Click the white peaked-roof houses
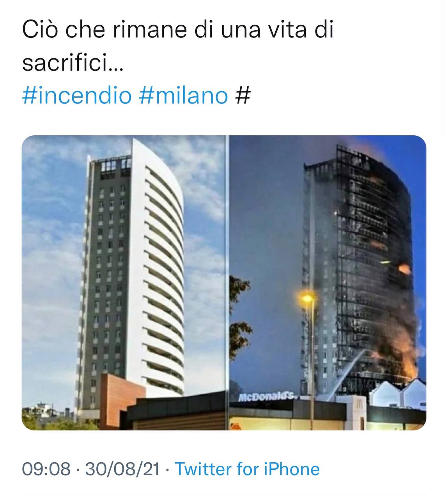The height and width of the screenshot is (499, 448). 398,394
